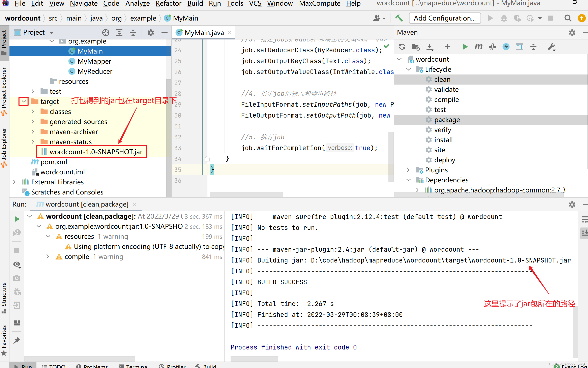588x368 pixels.
Task: Execute a Maven Goal using the m icon
Action: [x=478, y=47]
